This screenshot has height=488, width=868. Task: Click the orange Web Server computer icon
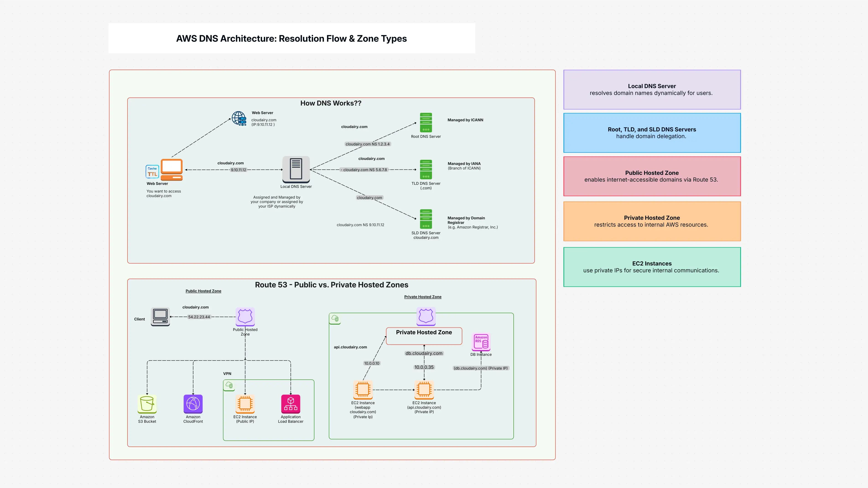pyautogui.click(x=172, y=169)
